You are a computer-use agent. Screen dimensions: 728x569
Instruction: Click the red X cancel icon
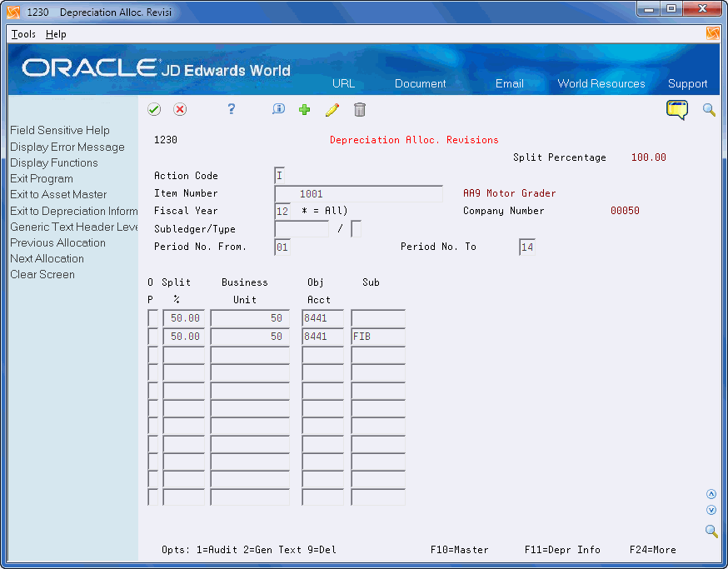(x=180, y=110)
